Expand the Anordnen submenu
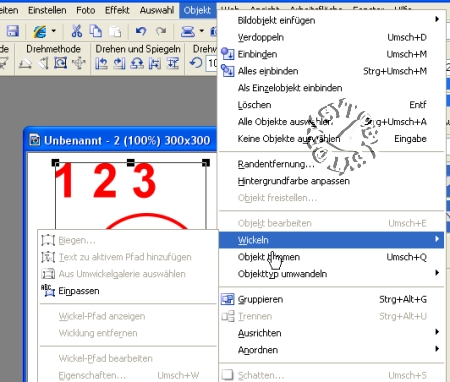 pos(331,350)
